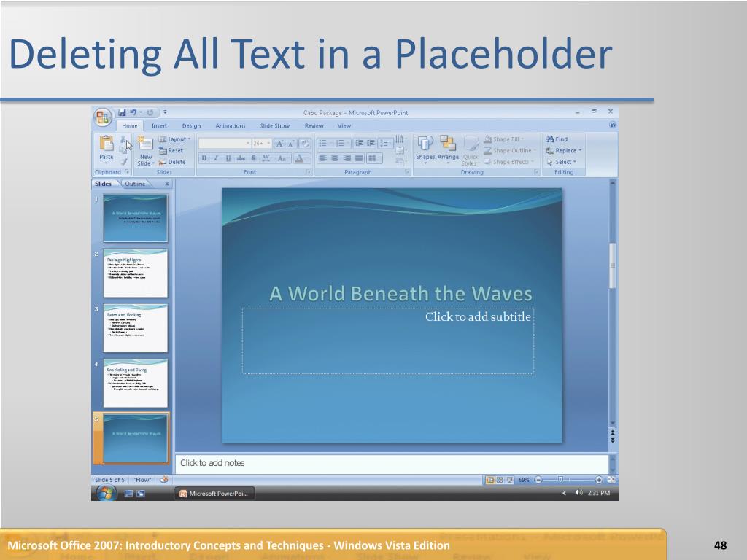Clear all formatting with eraser icon

pos(305,144)
